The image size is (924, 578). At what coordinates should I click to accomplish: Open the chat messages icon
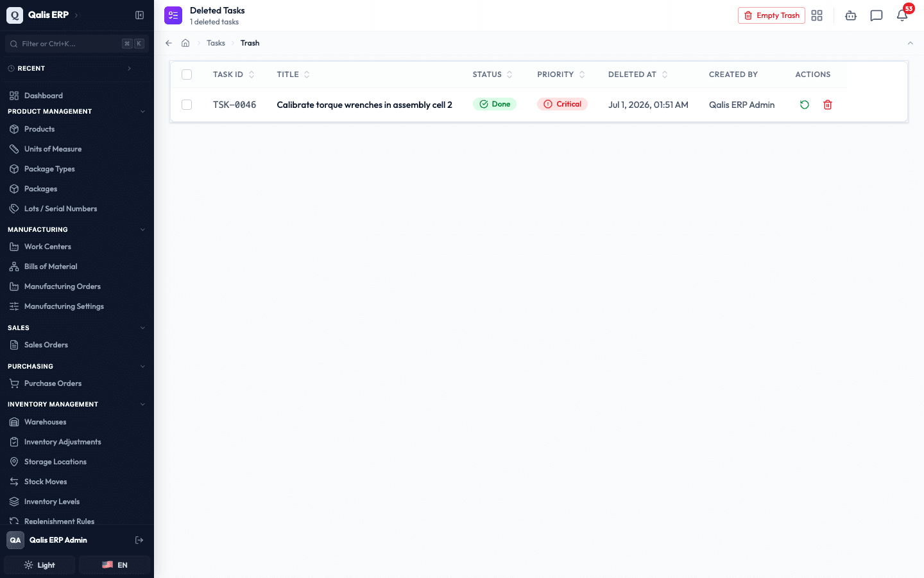point(877,15)
